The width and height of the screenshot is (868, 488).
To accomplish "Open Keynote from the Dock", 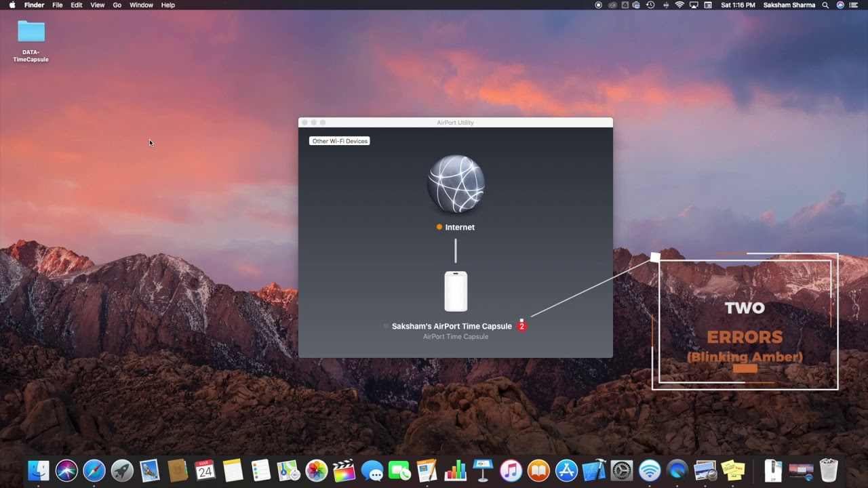I will tap(483, 470).
